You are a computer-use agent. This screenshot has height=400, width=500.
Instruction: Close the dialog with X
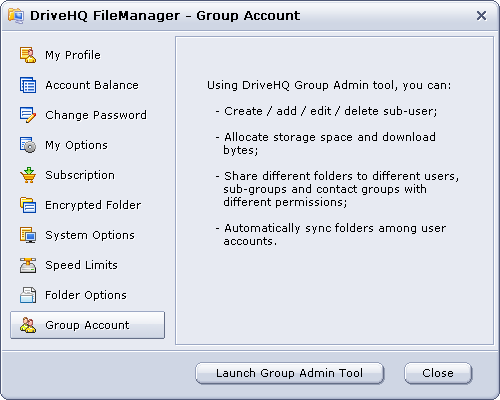tap(481, 15)
